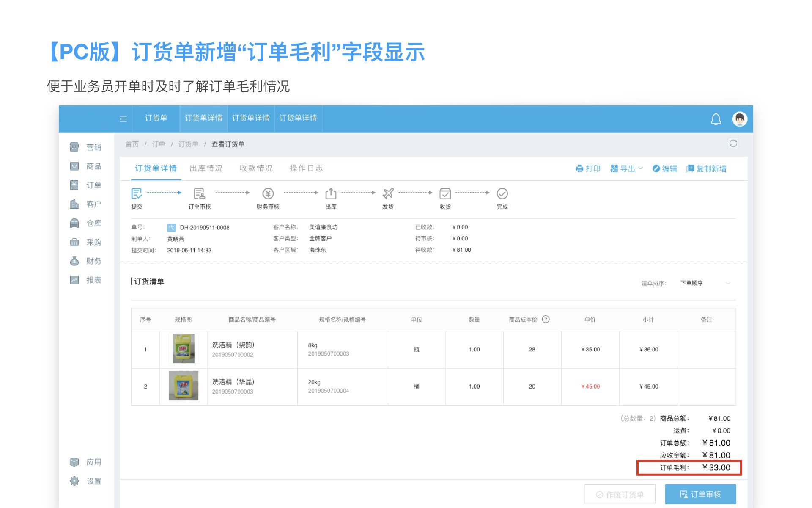Expand the 导出 dropdown
The image size is (812, 508).
pos(627,168)
